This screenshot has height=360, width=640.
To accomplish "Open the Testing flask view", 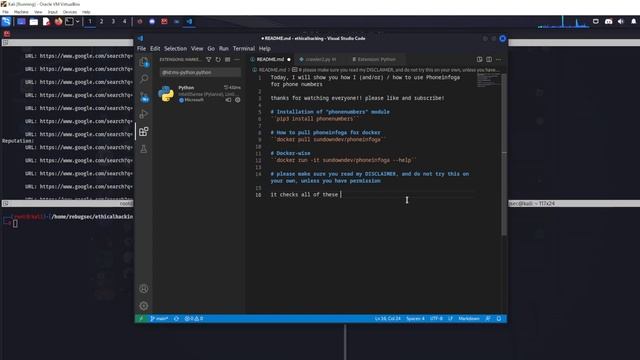I will [x=144, y=149].
